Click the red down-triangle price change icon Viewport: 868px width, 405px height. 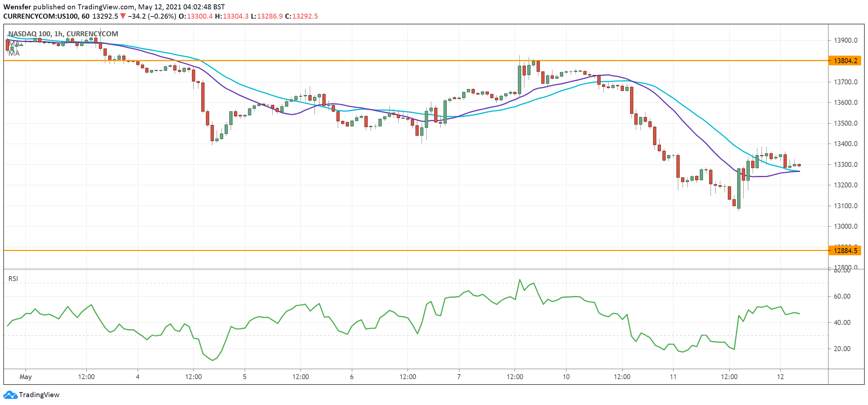click(x=123, y=16)
